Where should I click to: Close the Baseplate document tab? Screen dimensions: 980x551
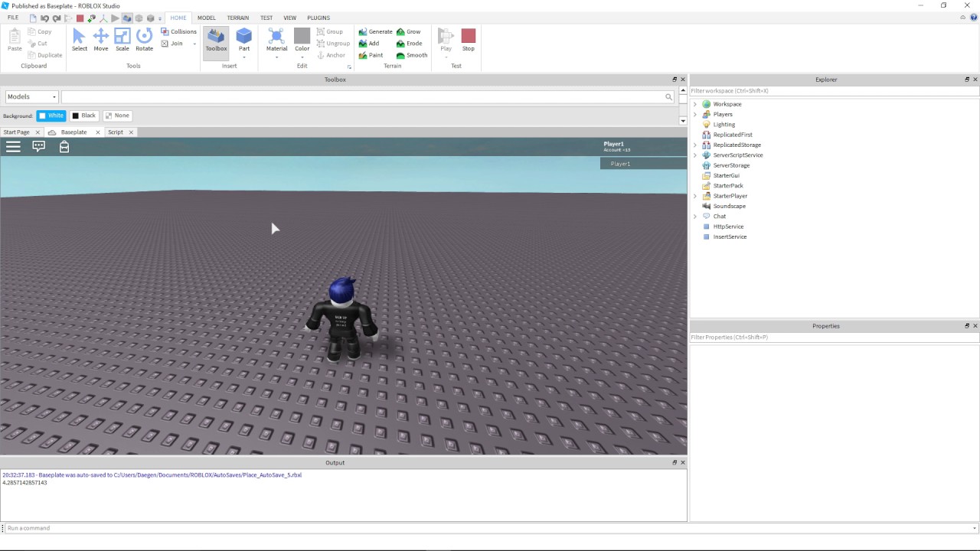point(98,132)
